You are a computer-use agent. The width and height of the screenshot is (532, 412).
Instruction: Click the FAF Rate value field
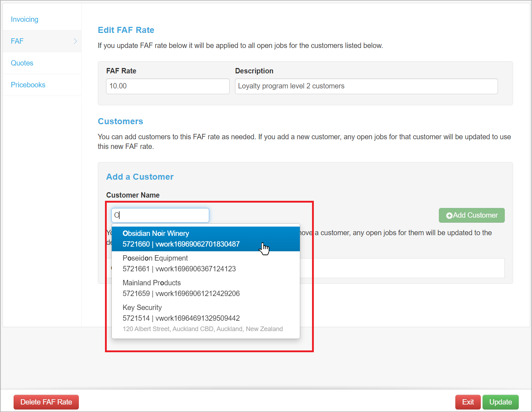tap(168, 86)
